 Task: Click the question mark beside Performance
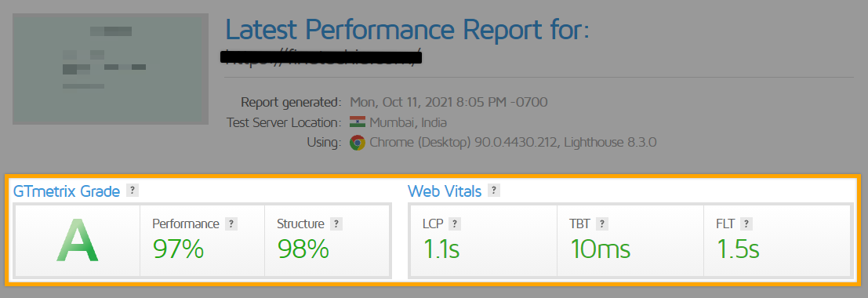tap(231, 223)
